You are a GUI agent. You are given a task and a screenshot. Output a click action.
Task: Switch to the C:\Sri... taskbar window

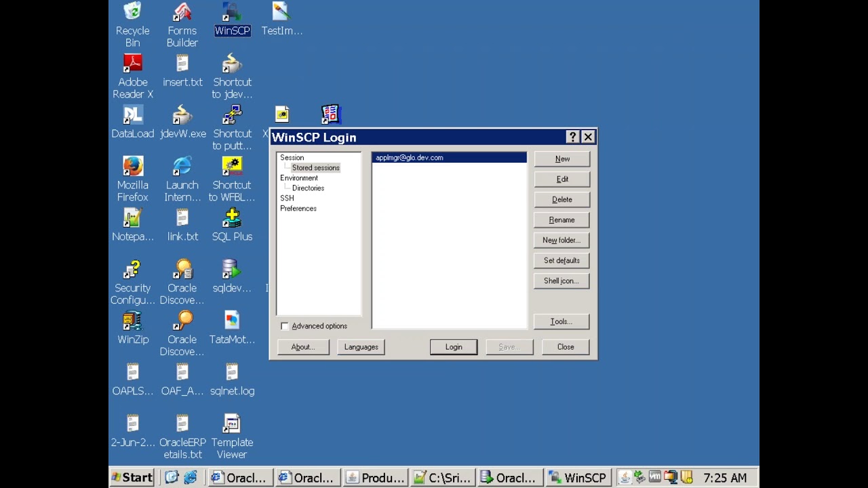pyautogui.click(x=442, y=478)
